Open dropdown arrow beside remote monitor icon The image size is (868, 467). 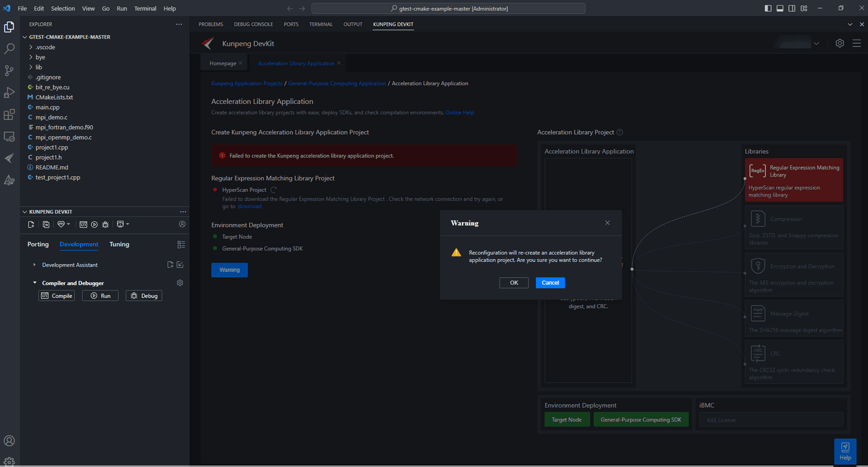[128, 224]
